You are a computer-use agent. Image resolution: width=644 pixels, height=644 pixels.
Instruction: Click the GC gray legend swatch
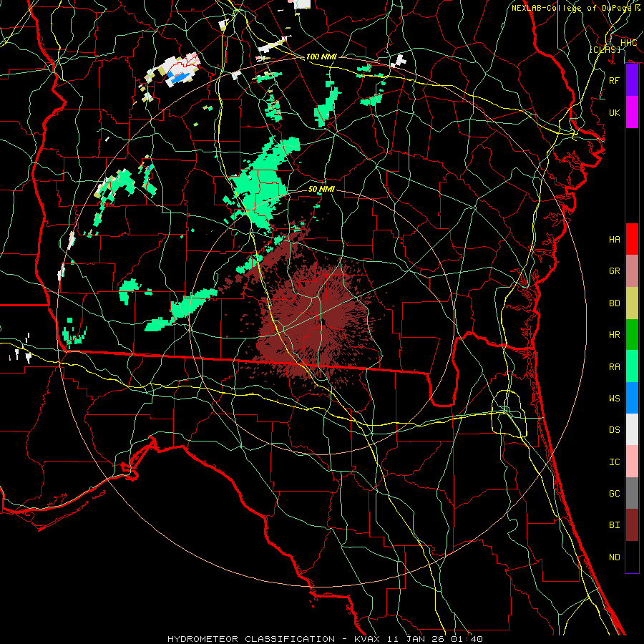[x=632, y=493]
